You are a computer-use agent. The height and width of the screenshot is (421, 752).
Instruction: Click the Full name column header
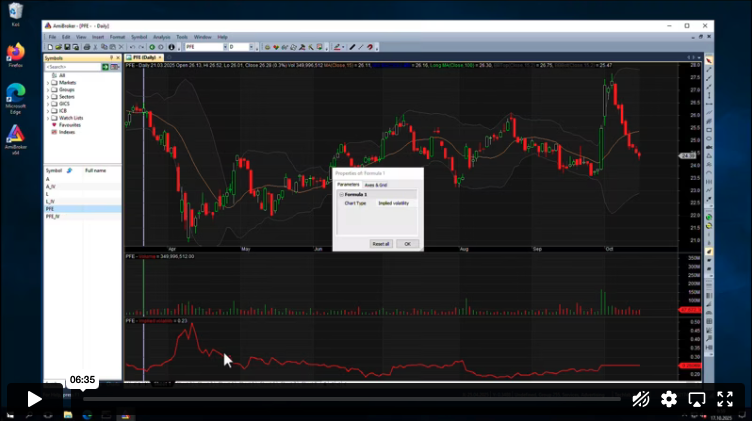point(102,171)
